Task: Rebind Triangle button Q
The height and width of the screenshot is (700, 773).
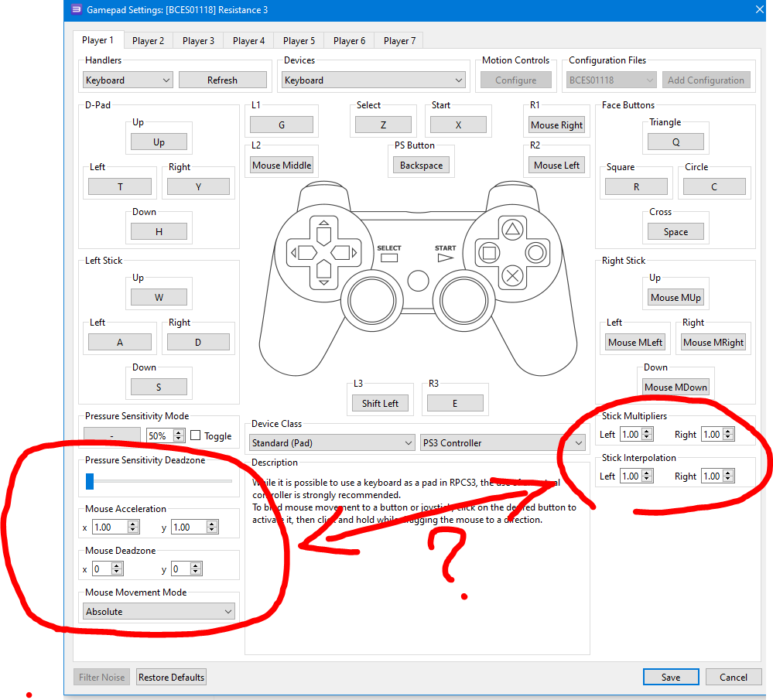Action: [x=676, y=142]
